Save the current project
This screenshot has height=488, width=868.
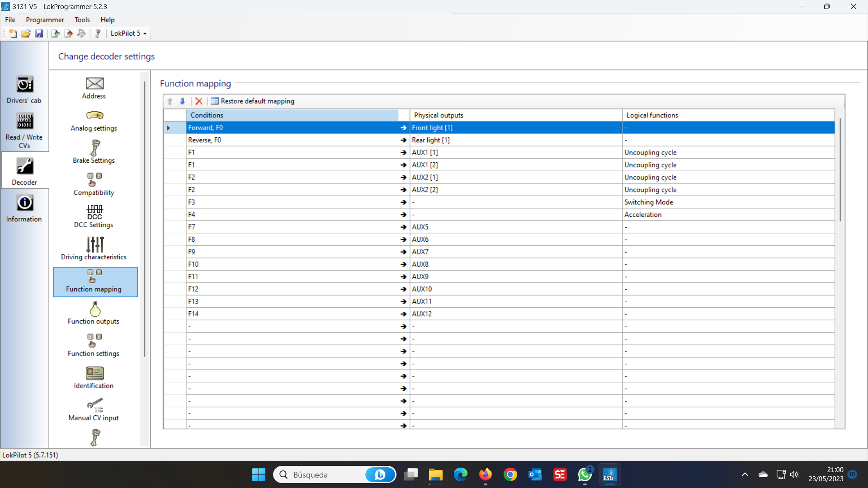[39, 33]
